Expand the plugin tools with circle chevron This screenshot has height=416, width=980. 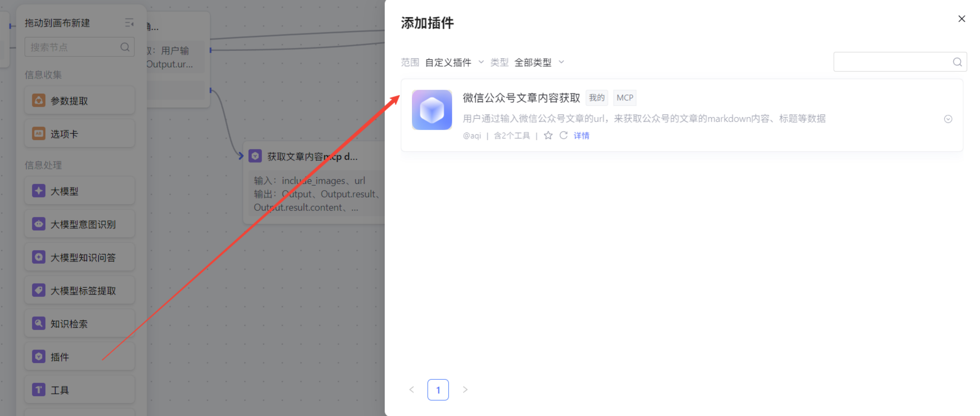click(x=948, y=119)
